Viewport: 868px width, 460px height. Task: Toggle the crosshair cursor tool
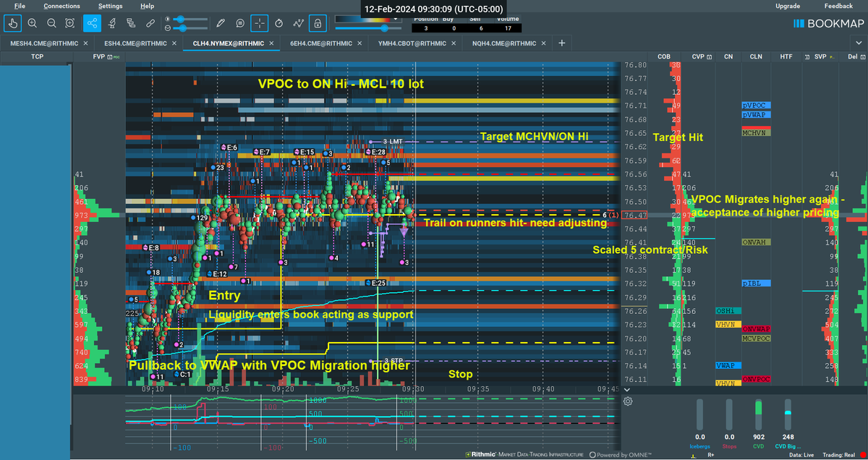[260, 23]
